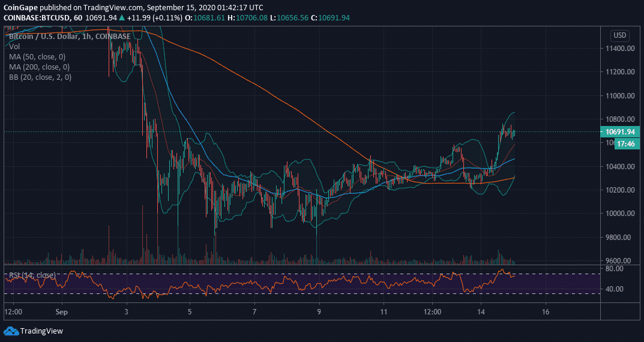Viewport: 644px width, 342px height.
Task: Click the 17:46 candle countdown tag
Action: 625,144
